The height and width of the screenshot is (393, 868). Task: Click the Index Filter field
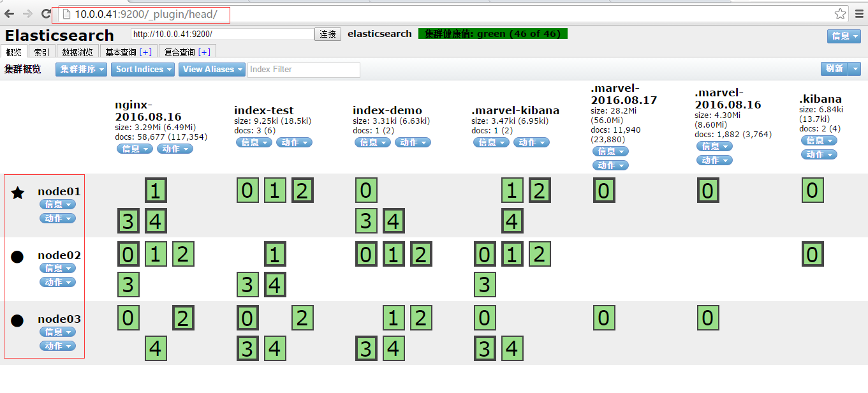pyautogui.click(x=304, y=70)
